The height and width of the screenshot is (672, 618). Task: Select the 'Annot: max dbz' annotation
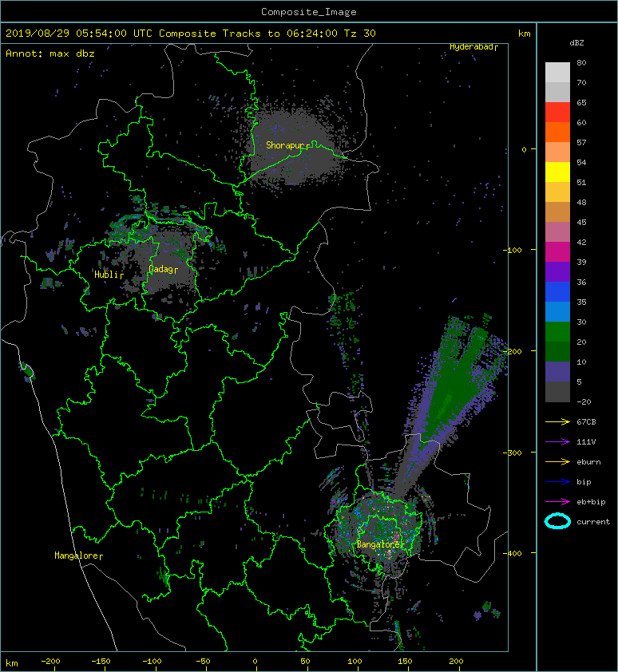[50, 53]
